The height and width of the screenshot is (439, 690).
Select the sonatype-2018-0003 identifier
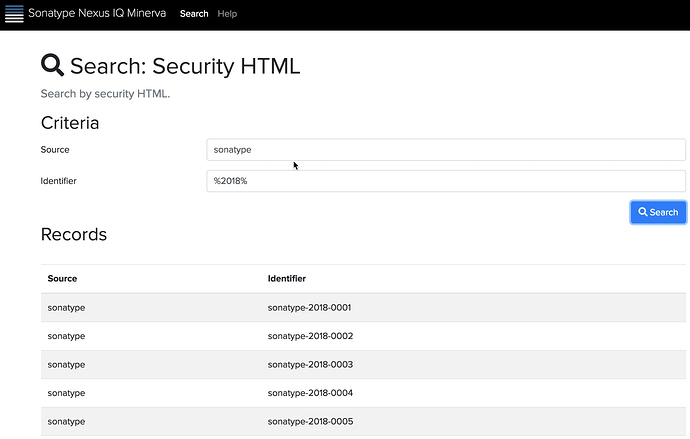(x=310, y=365)
